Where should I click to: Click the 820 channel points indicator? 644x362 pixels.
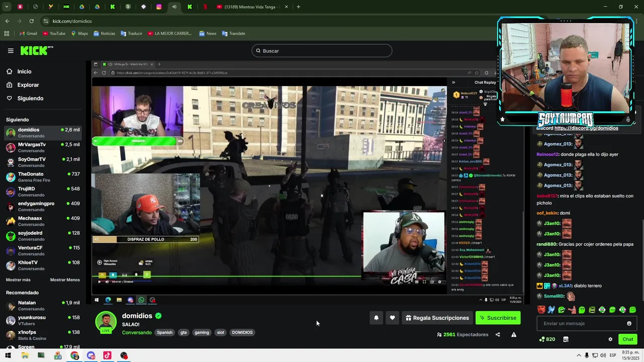pos(547,339)
